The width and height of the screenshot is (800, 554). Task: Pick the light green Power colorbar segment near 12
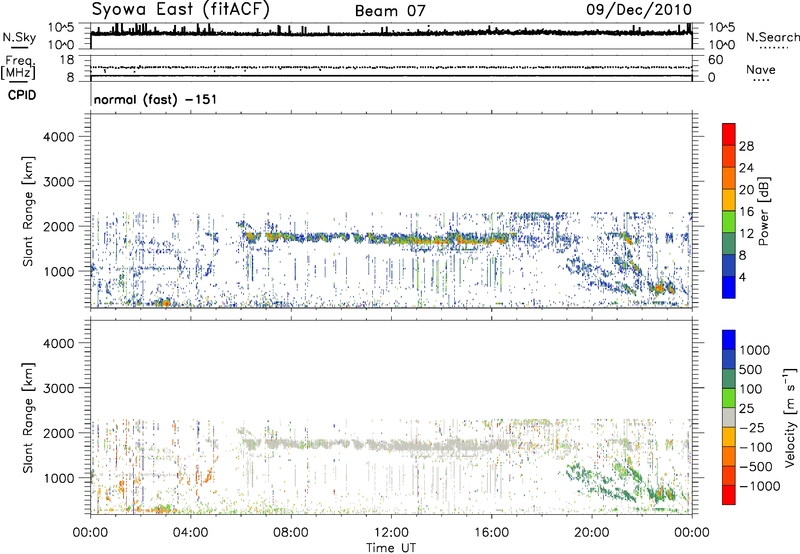(729, 222)
